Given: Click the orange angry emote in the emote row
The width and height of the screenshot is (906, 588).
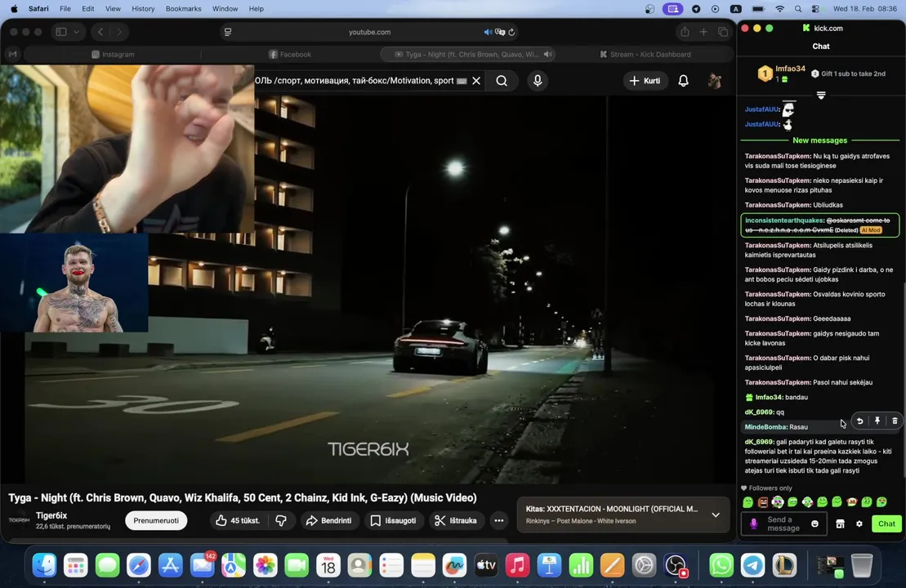Looking at the screenshot, I should (763, 502).
